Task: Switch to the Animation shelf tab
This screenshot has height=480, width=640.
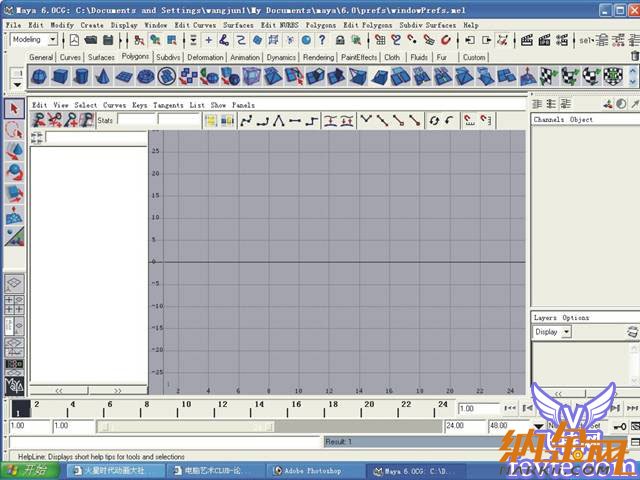Action: click(x=244, y=57)
